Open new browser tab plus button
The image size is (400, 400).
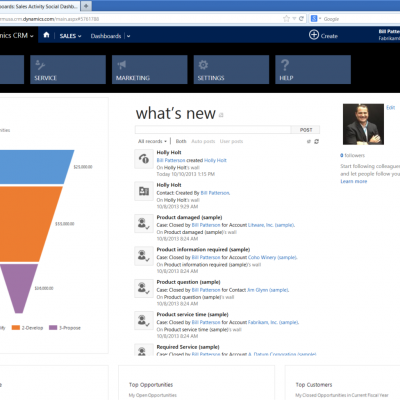click(86, 6)
